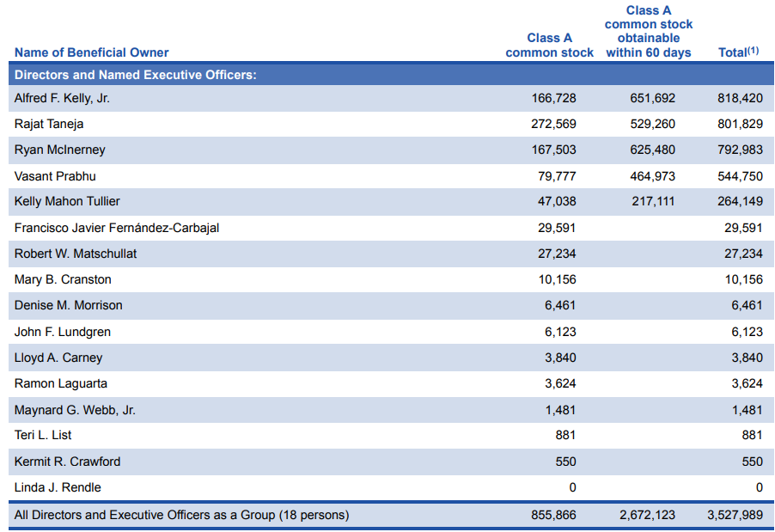This screenshot has width=775, height=532.
Task: Click total 550 in Kermit Crawford row
Action: point(753,462)
